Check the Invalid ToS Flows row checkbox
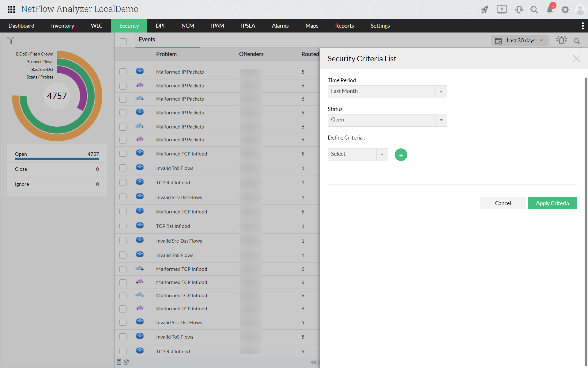588x368 pixels. (123, 168)
